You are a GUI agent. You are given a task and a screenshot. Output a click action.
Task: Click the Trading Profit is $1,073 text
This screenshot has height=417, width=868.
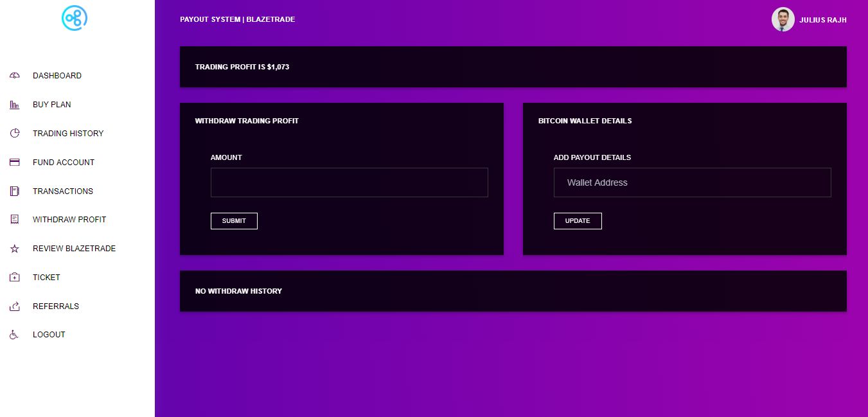242,67
